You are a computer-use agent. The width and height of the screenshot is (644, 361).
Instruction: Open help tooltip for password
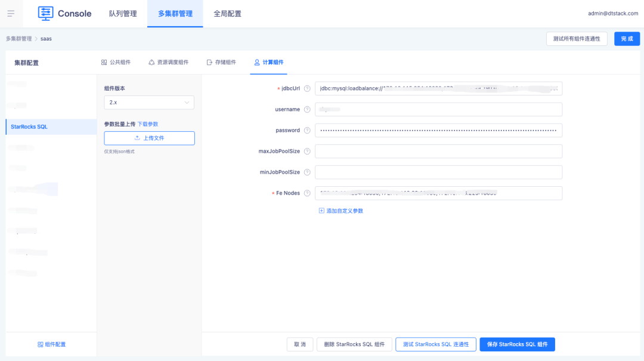click(x=307, y=130)
